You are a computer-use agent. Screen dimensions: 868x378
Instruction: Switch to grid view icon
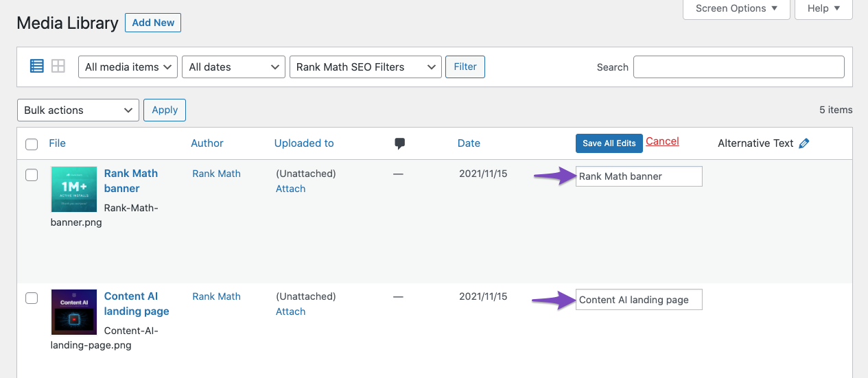pyautogui.click(x=58, y=66)
